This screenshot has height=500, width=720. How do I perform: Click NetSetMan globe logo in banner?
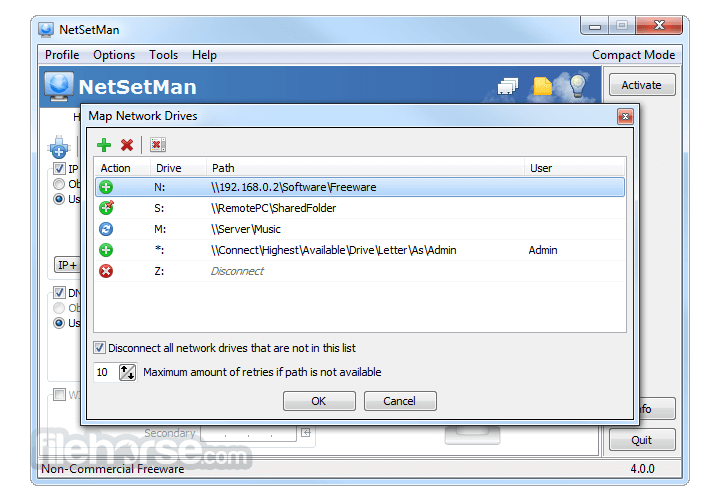(59, 86)
